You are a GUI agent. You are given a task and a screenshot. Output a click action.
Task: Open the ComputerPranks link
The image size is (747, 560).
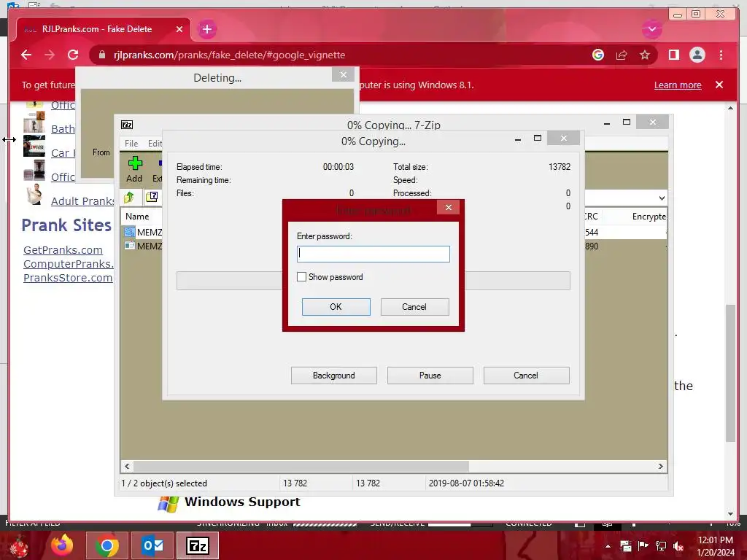pyautogui.click(x=68, y=264)
